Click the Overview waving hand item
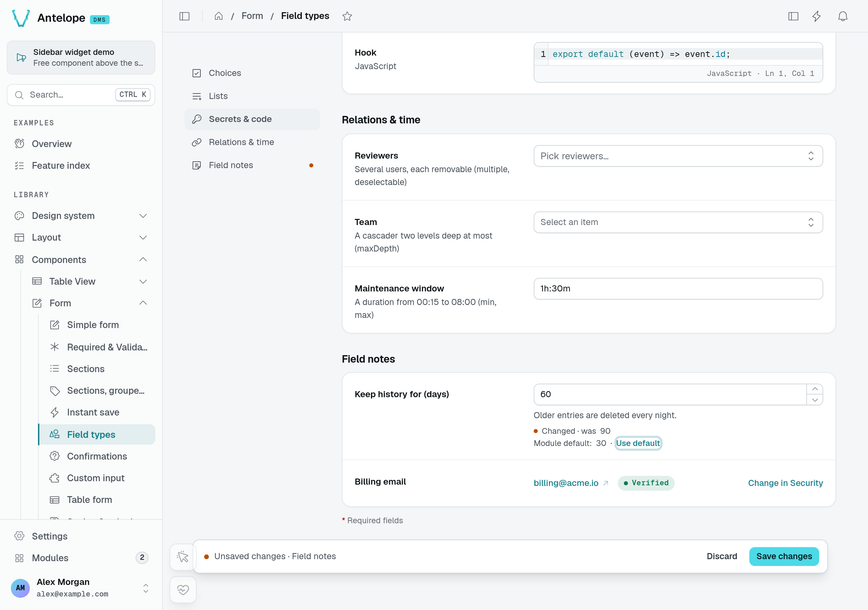 pos(81,144)
